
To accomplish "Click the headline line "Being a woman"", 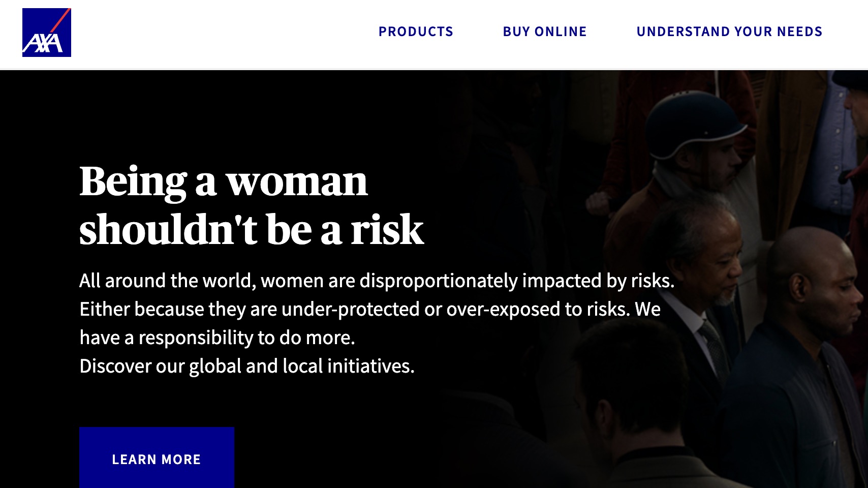I will [223, 181].
